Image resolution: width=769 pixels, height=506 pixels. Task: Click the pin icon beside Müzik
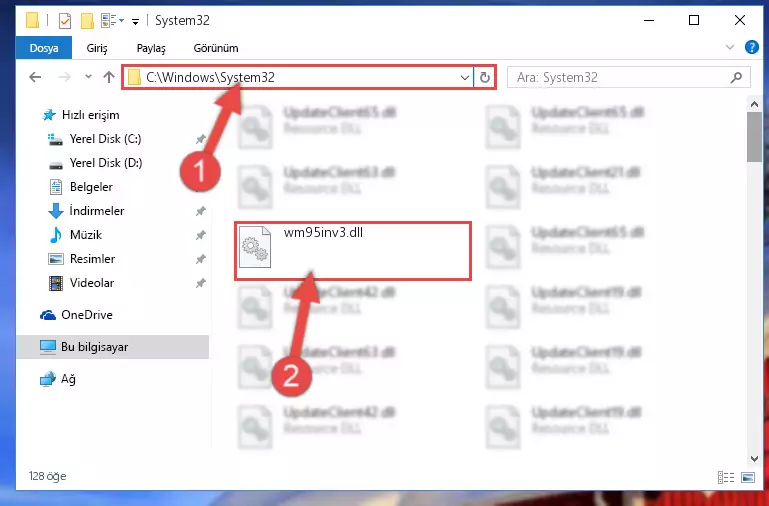click(201, 235)
